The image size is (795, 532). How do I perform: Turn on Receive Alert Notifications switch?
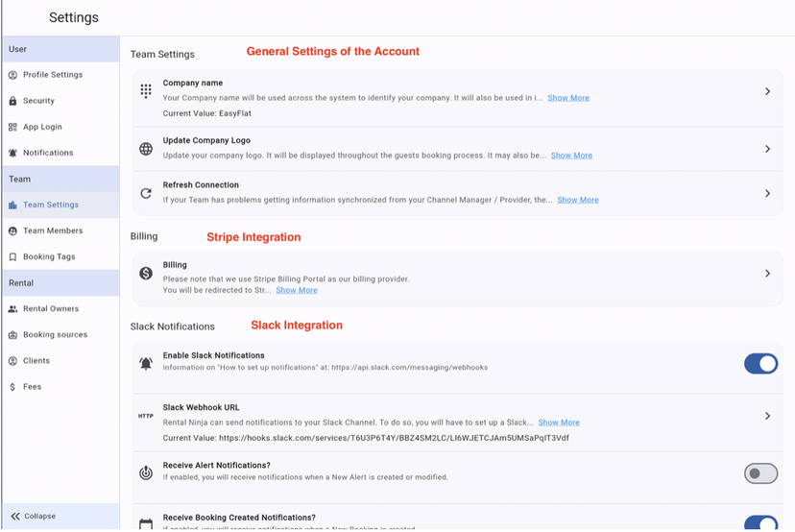(x=760, y=473)
